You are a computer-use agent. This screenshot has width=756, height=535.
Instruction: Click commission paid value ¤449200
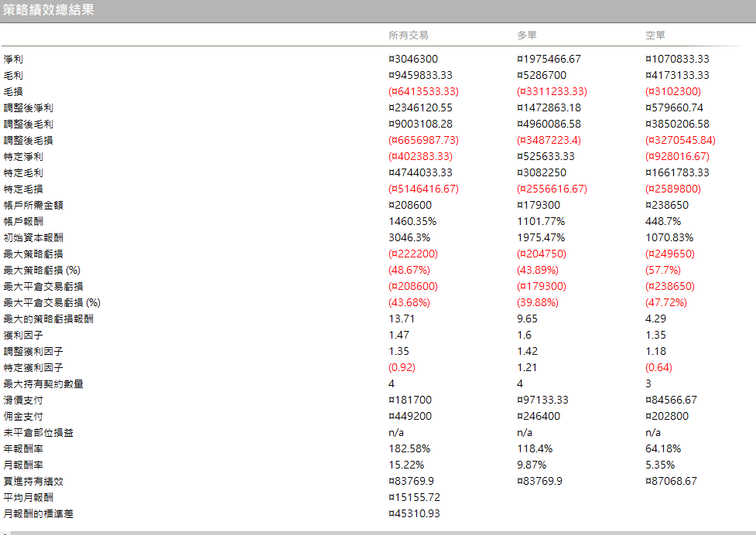point(410,417)
